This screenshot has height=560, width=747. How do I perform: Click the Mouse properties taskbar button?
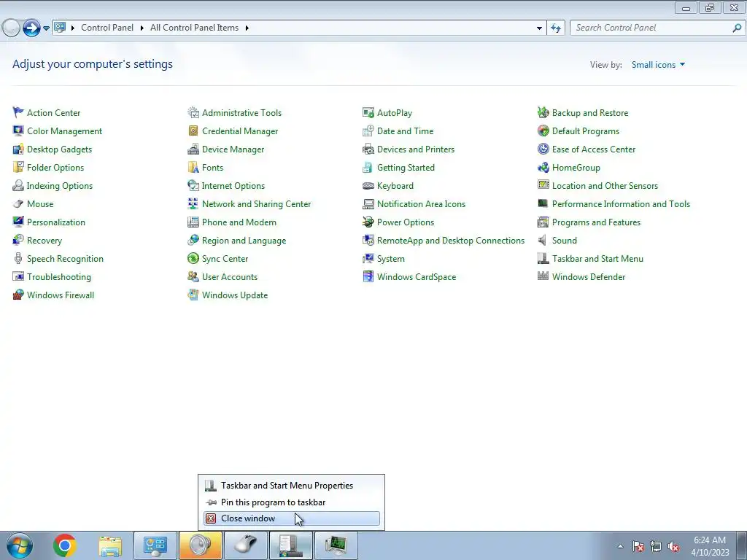coord(246,545)
